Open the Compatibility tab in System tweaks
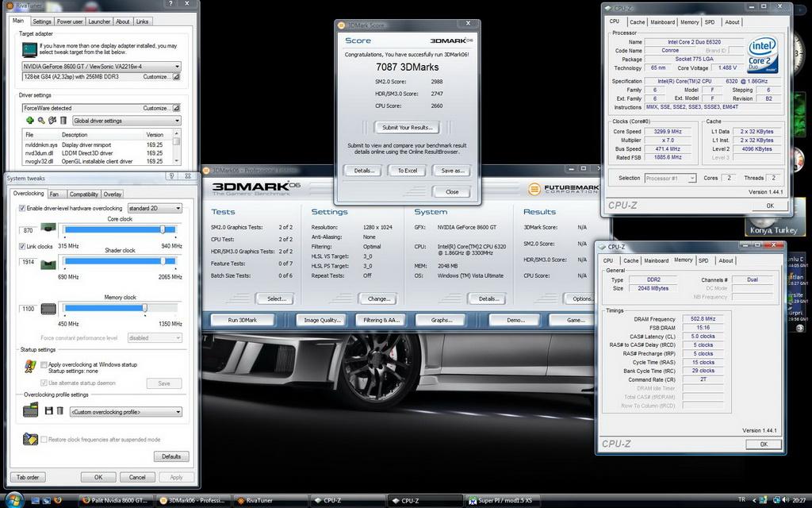 click(x=83, y=194)
